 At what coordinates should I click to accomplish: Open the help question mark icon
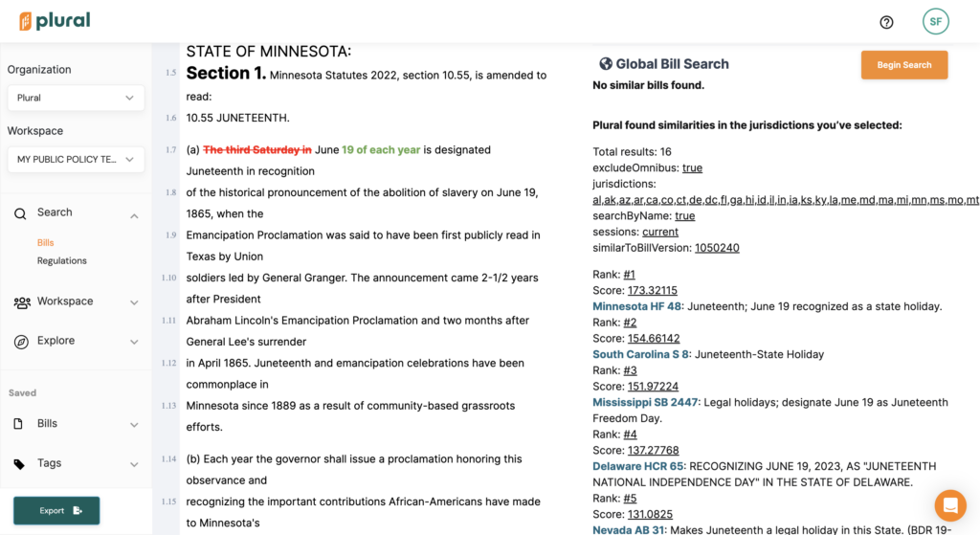(886, 22)
